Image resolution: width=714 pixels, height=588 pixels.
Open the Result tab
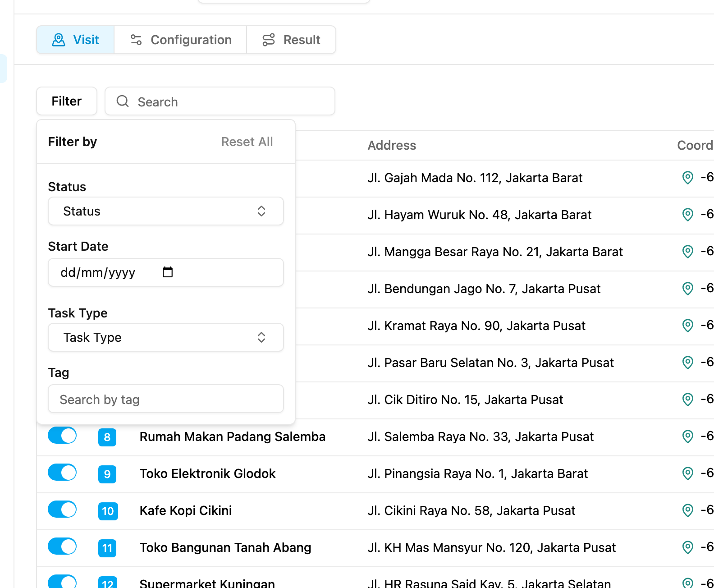[291, 40]
